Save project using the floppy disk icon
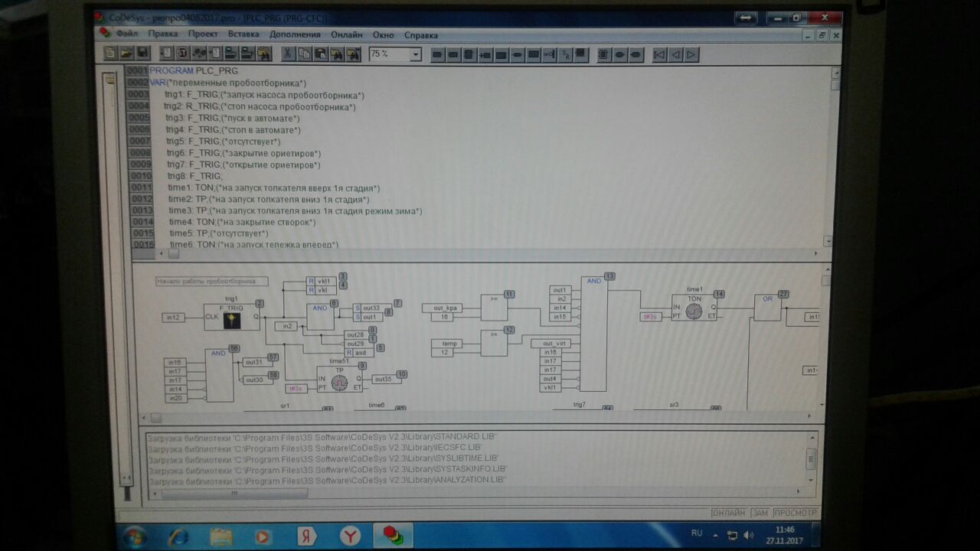Image resolution: width=980 pixels, height=551 pixels. coord(142,54)
